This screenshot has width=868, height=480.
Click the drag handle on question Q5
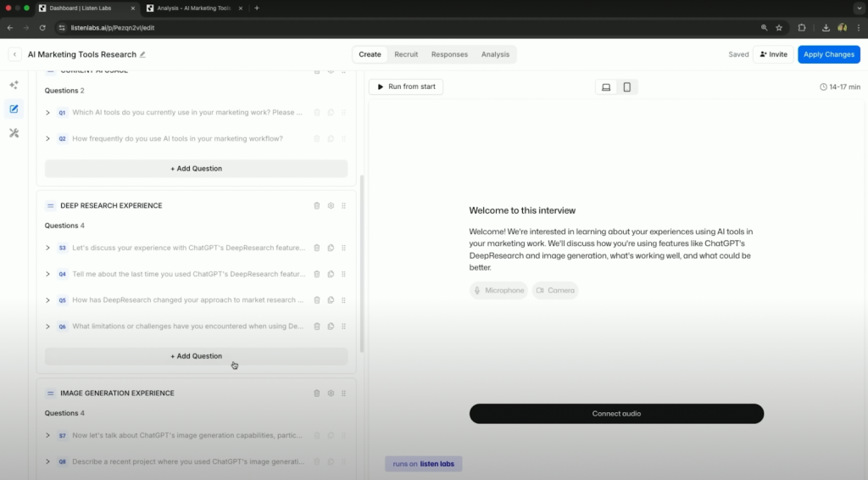point(343,300)
